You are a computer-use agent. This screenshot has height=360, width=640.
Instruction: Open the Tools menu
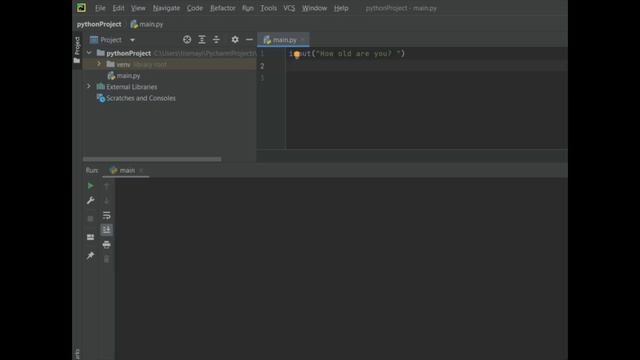[x=268, y=8]
